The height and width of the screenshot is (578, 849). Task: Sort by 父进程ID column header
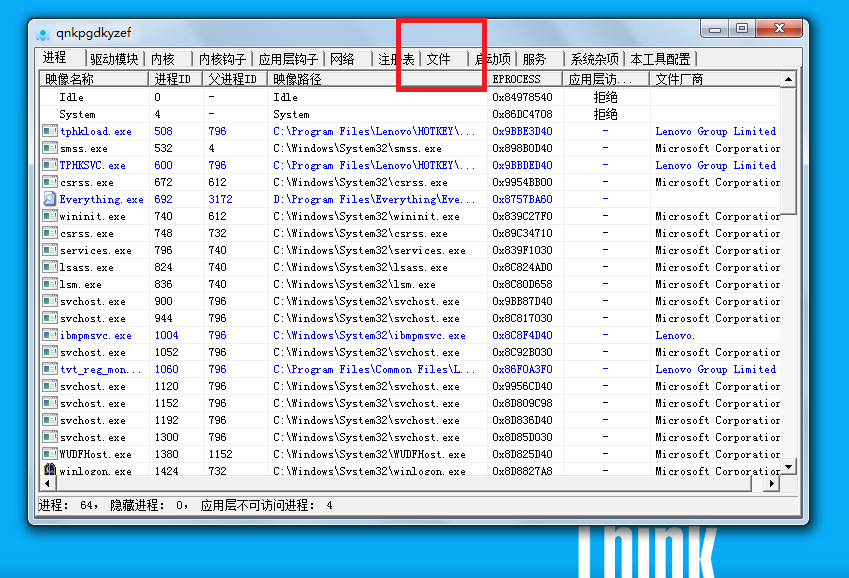(x=235, y=79)
